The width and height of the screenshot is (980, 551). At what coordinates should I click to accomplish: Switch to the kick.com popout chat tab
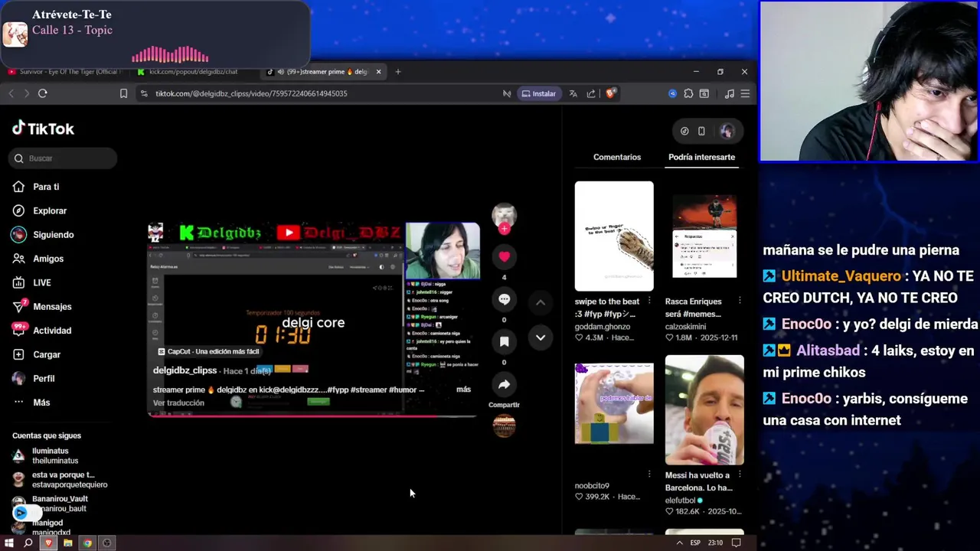click(191, 71)
